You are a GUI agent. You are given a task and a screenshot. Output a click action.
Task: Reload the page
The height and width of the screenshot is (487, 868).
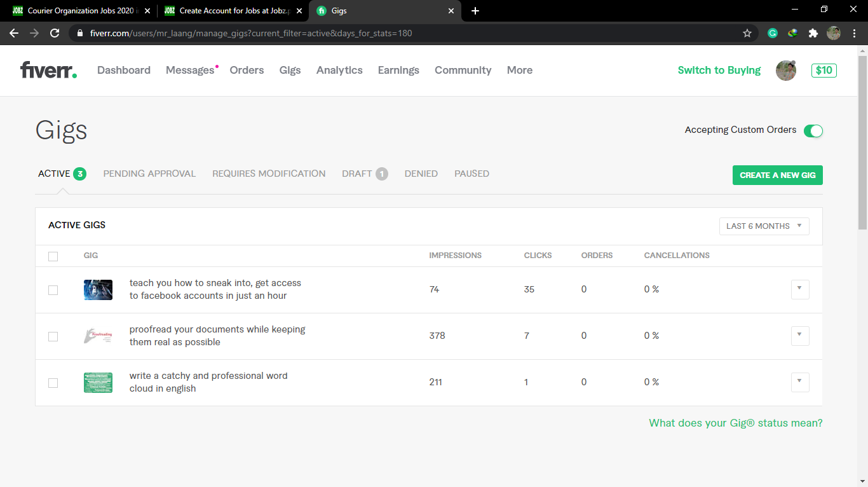55,33
